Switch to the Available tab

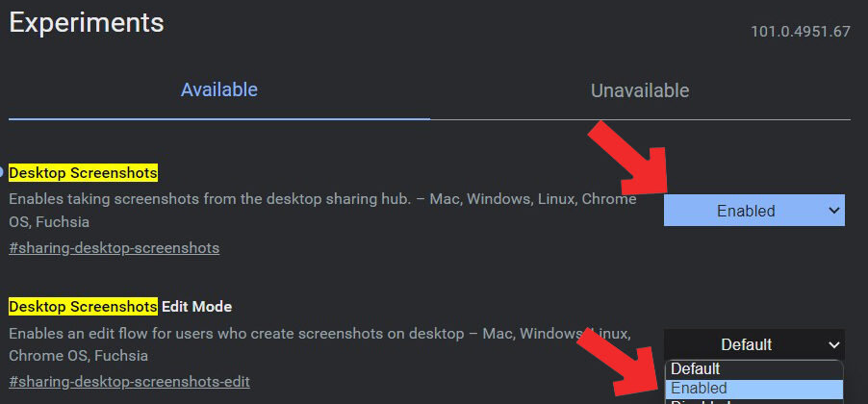click(x=219, y=90)
